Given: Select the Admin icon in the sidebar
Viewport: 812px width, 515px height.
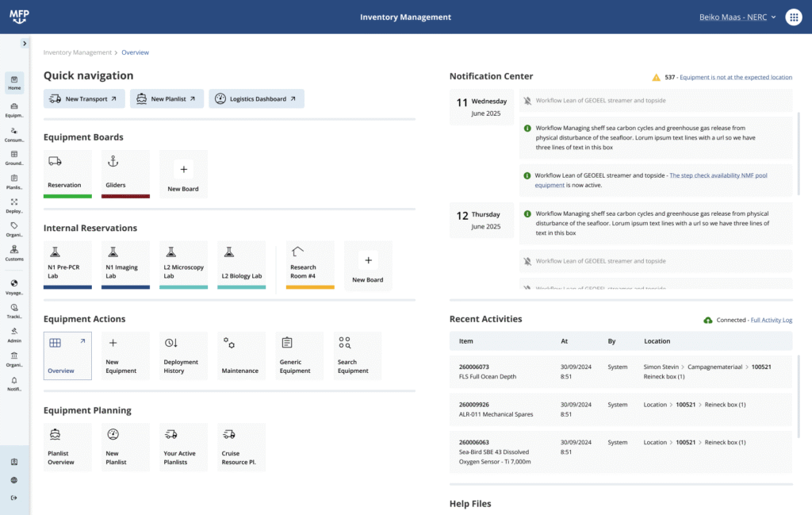Looking at the screenshot, I should (x=14, y=336).
